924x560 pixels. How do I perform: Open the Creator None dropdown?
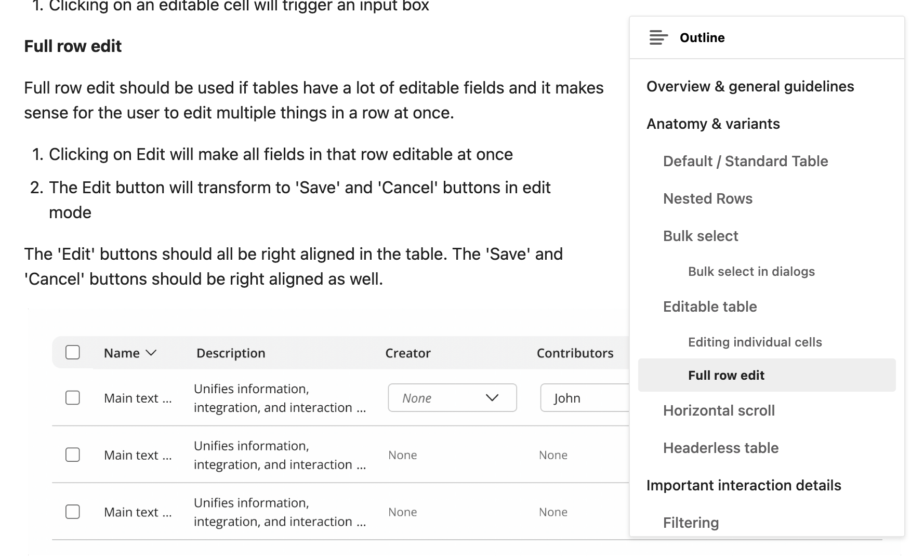452,398
